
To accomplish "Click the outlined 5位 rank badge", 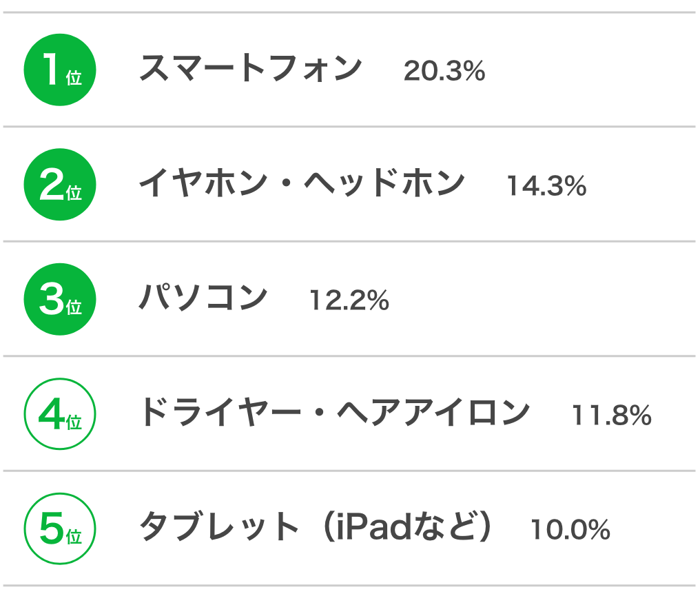I will tap(60, 529).
